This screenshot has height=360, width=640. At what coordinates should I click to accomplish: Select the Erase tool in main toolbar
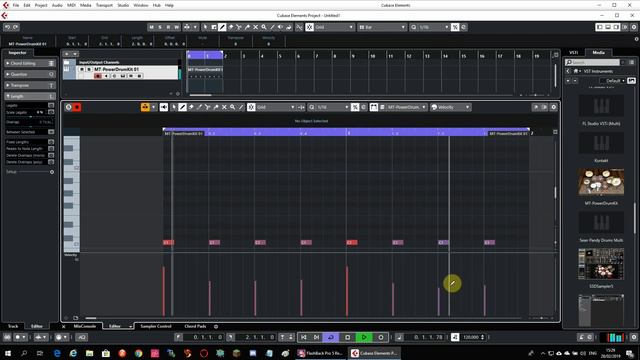(231, 27)
